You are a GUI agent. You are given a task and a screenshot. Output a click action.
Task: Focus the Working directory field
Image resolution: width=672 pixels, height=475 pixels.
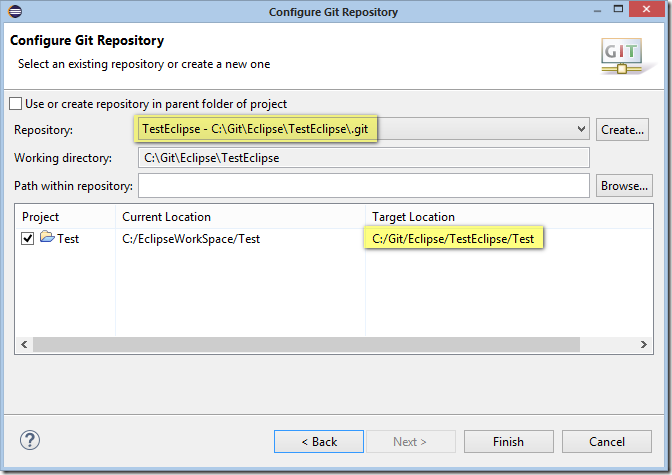[x=363, y=158]
